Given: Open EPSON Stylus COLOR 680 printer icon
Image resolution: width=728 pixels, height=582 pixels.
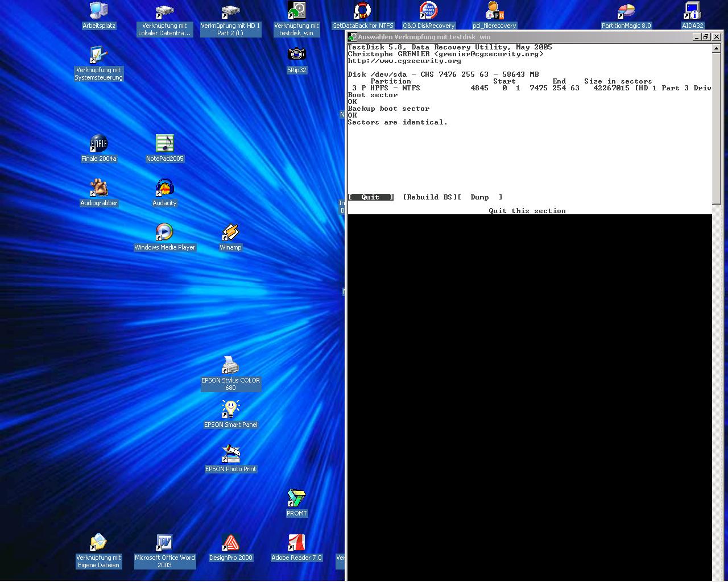Looking at the screenshot, I should tap(230, 373).
